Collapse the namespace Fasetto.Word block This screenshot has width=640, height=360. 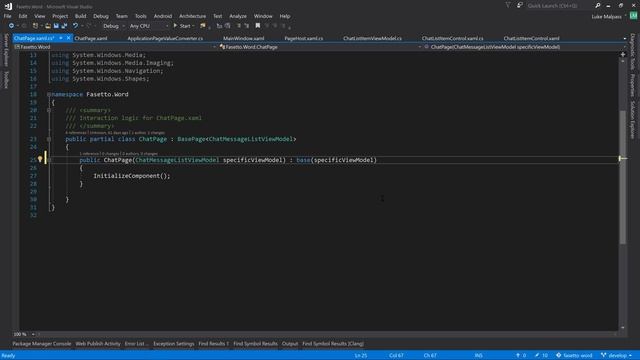pos(49,94)
